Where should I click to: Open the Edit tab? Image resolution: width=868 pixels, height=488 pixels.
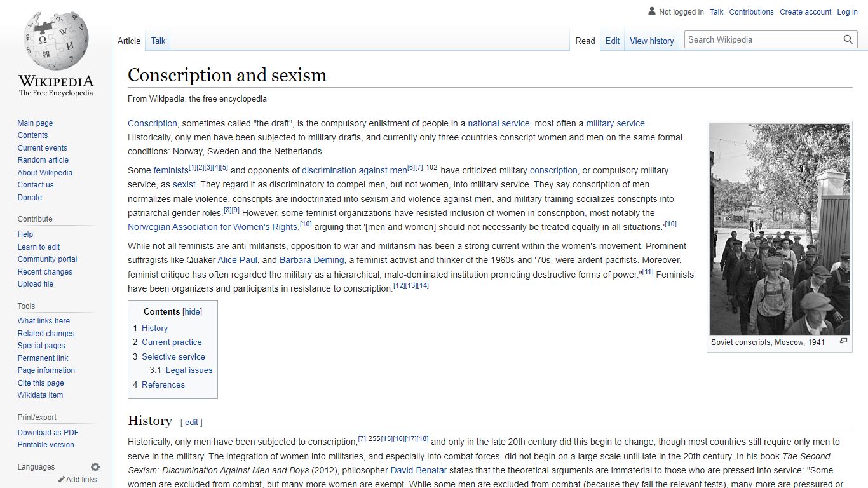point(613,41)
